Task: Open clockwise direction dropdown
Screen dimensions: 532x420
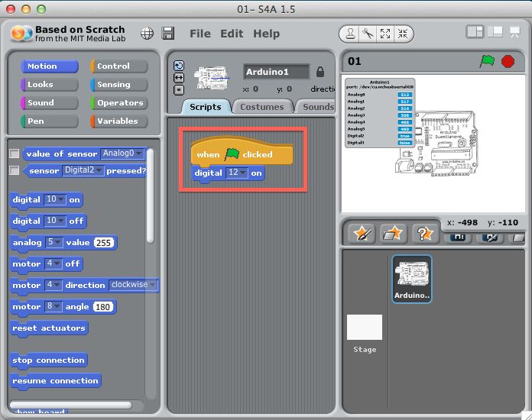Action: 133,285
